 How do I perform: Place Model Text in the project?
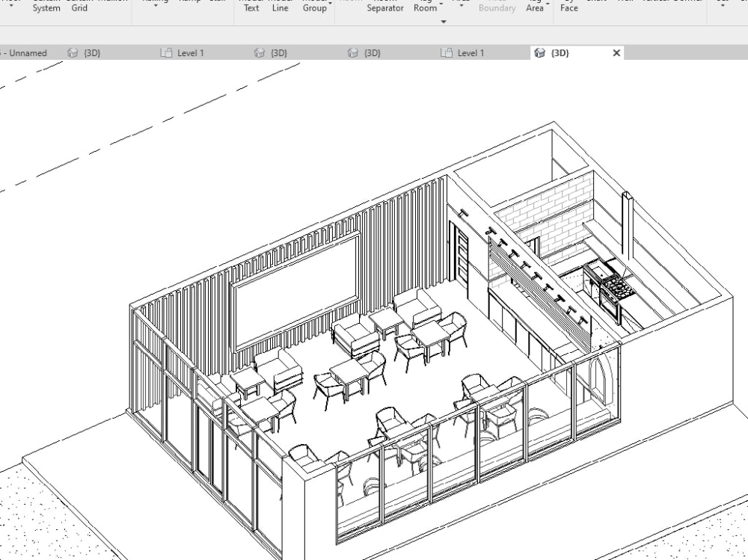tap(251, 6)
